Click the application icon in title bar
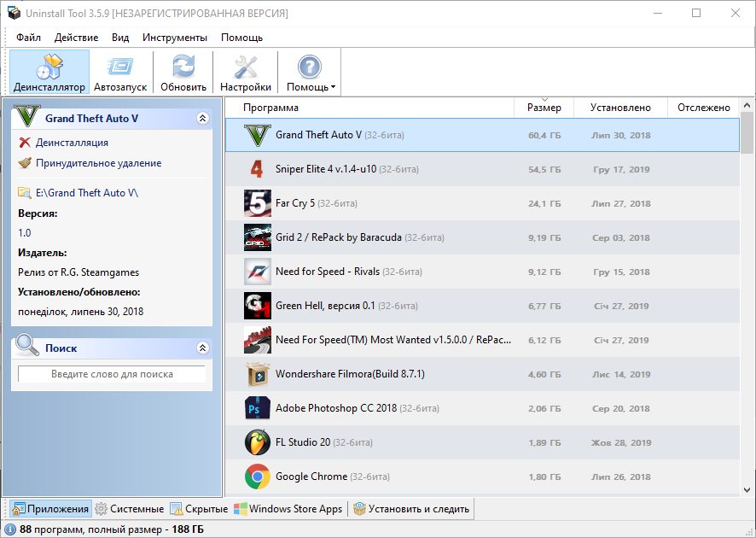This screenshot has height=538, width=756. point(14,13)
